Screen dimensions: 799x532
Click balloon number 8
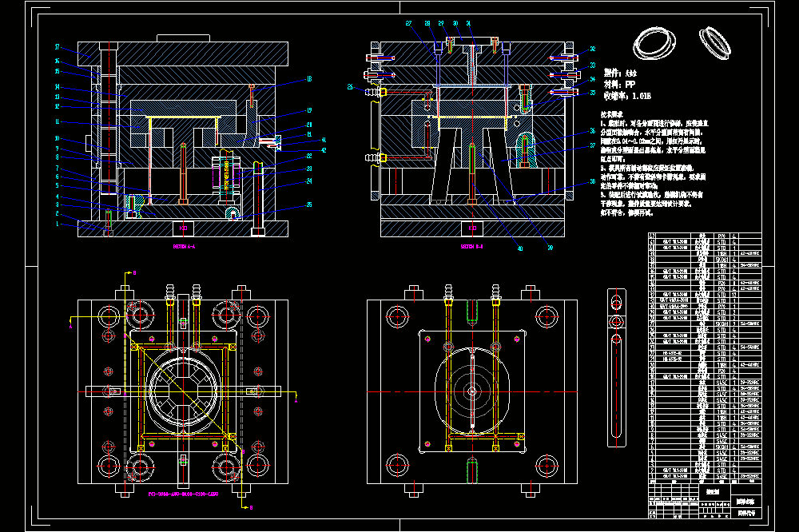[58, 157]
